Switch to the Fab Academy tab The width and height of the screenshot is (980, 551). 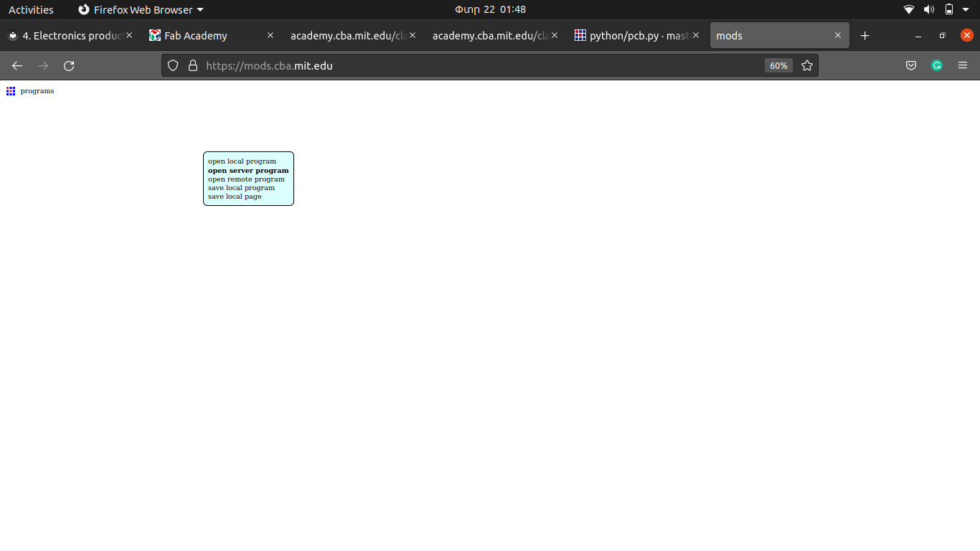pos(212,36)
